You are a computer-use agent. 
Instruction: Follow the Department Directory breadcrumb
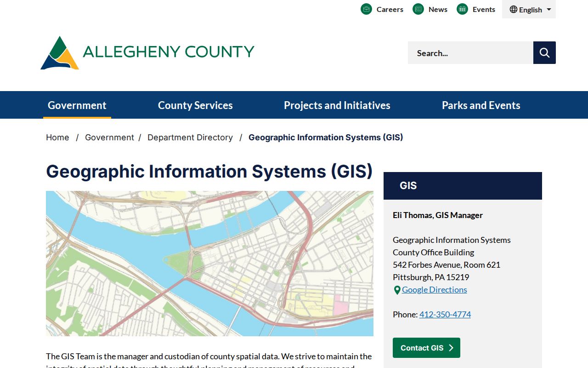coord(190,138)
